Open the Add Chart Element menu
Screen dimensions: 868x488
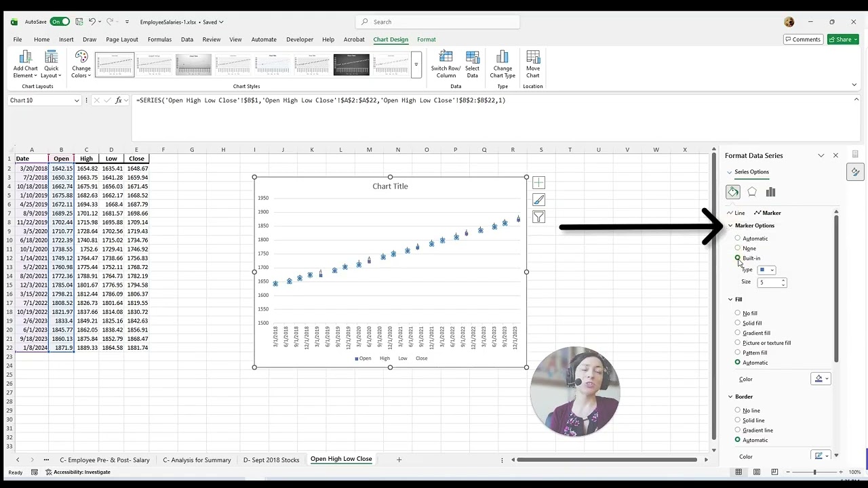click(26, 64)
